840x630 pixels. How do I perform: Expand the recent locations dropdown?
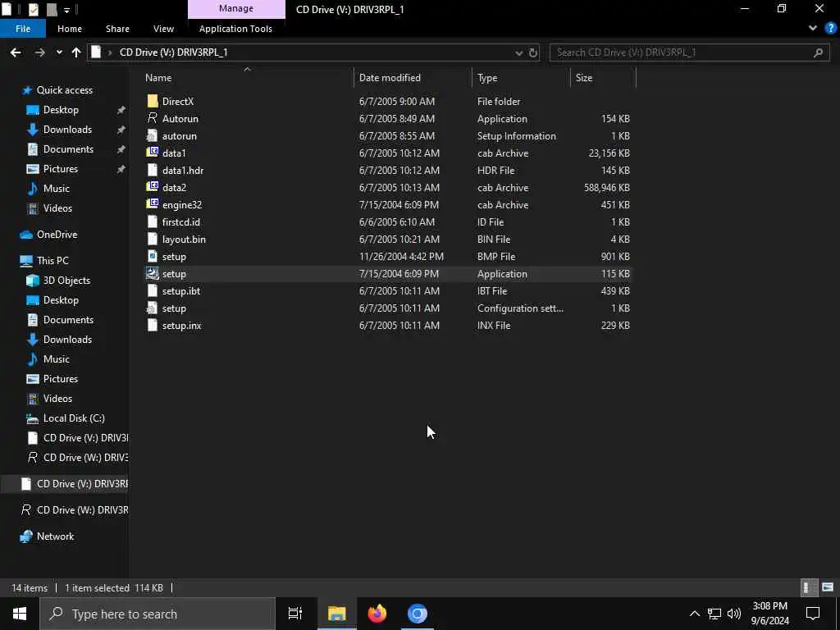tap(59, 52)
